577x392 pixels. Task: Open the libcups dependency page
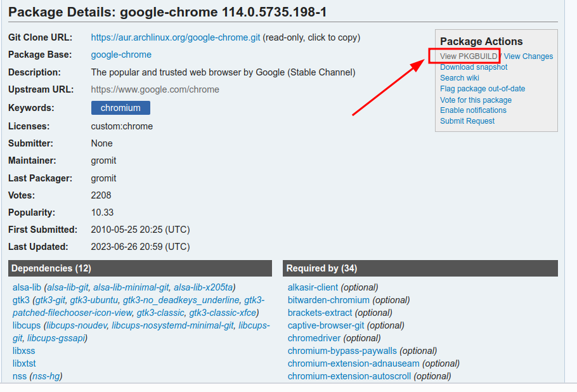coord(27,325)
